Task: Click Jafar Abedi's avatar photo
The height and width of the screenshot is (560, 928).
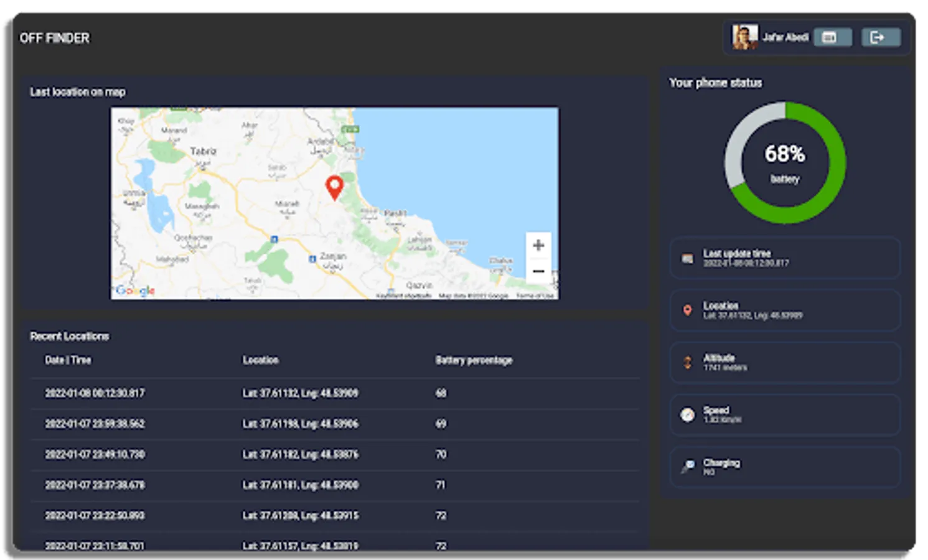Action: [x=745, y=37]
